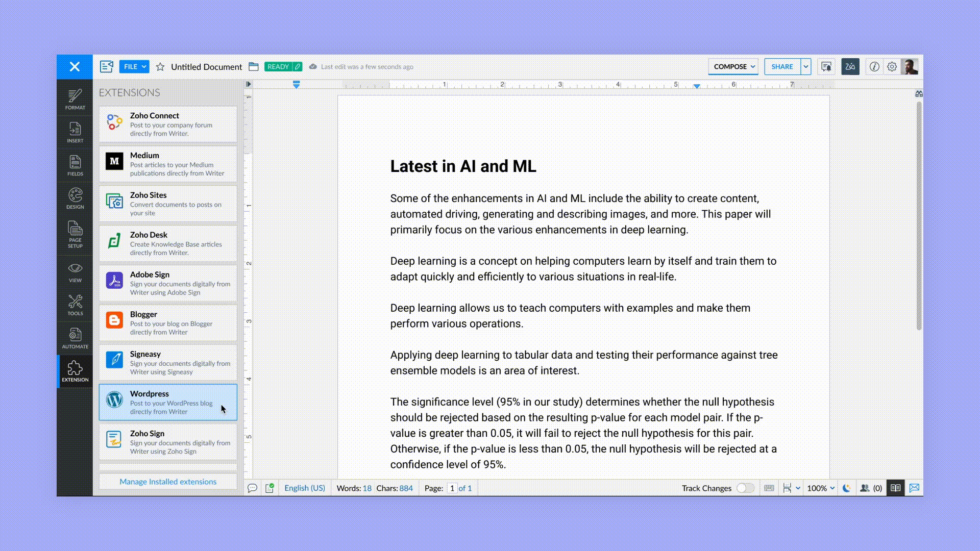The image size is (980, 551).
Task: Open the COMPOSE mode dropdown
Action: 733,67
